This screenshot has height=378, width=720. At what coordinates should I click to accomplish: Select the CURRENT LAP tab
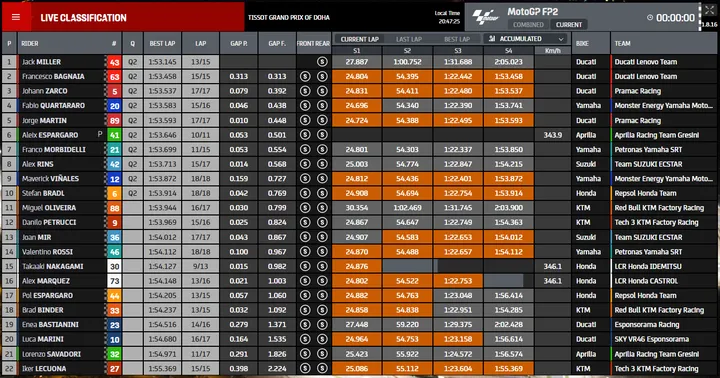point(360,39)
